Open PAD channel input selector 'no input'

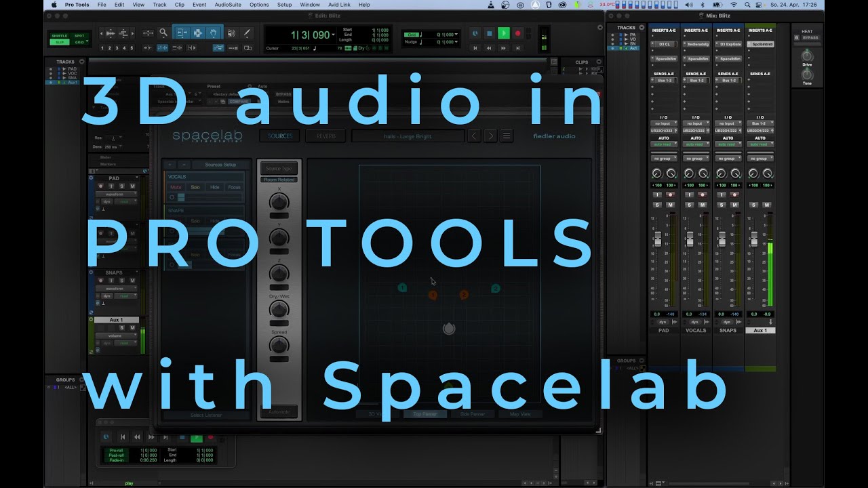[664, 123]
